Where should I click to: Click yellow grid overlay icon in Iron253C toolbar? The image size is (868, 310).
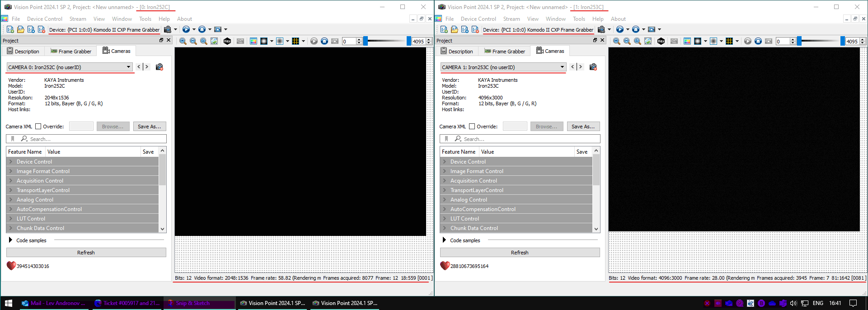pos(729,41)
